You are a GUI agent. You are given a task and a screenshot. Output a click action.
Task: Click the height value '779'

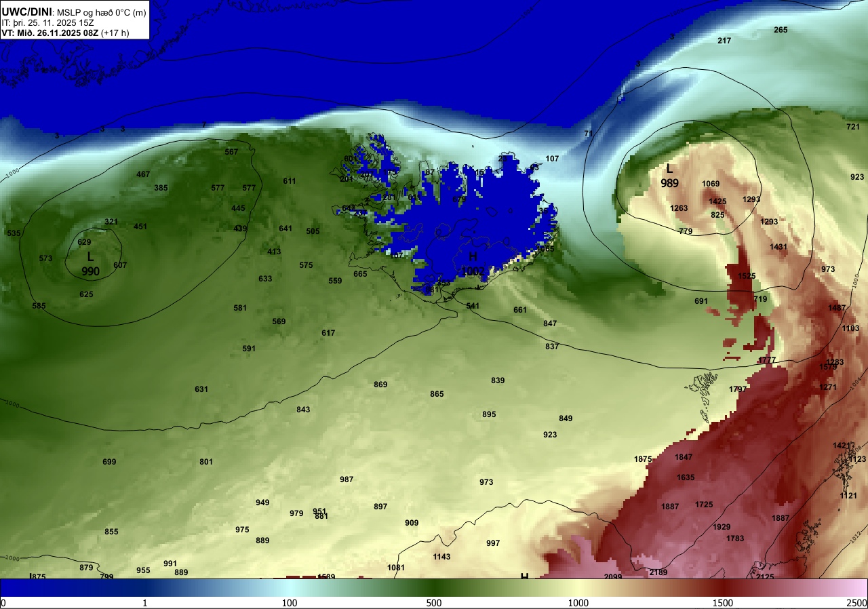686,231
